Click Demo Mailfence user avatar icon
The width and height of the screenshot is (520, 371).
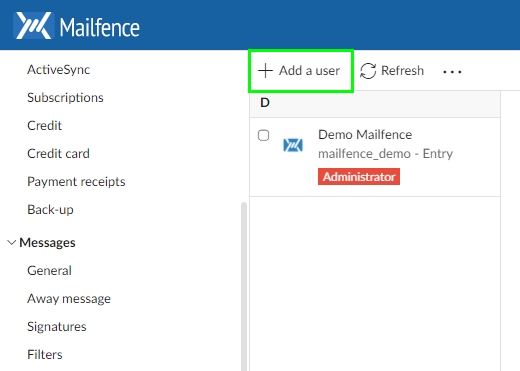[293, 145]
